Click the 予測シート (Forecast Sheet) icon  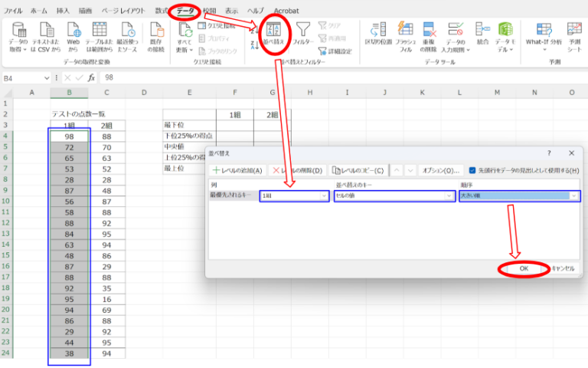574,35
